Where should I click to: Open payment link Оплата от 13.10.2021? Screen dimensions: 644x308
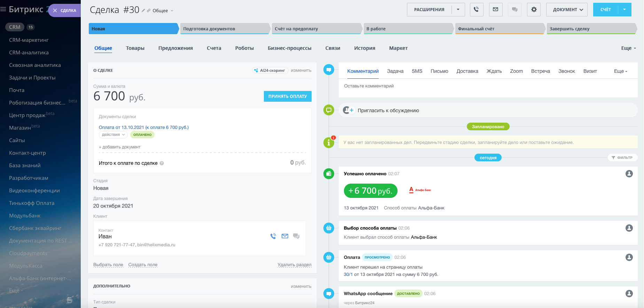[x=143, y=128]
